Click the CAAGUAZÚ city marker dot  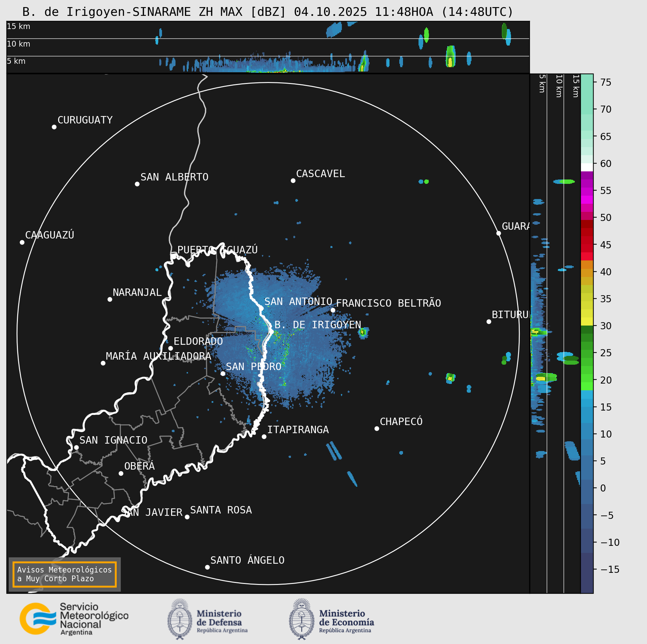click(22, 242)
